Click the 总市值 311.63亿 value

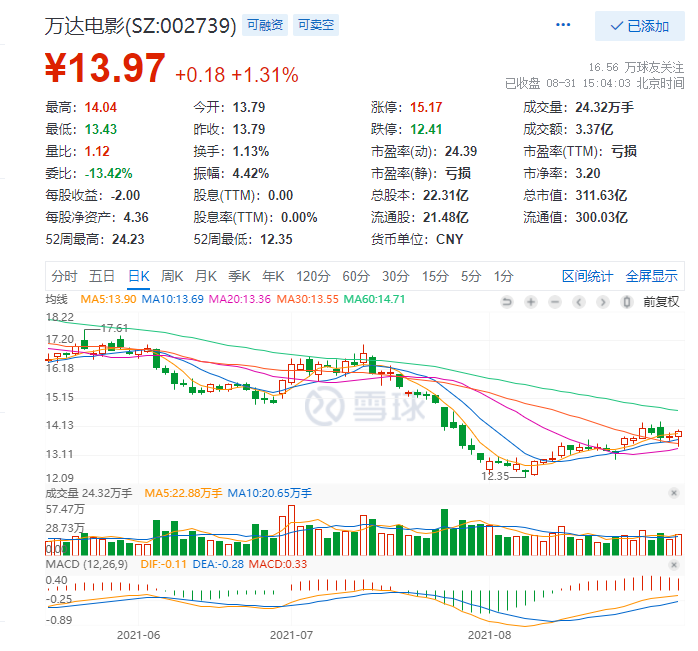click(x=601, y=195)
